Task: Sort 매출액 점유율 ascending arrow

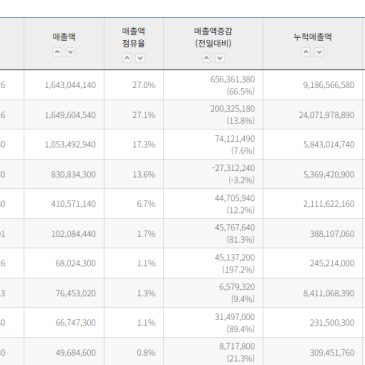Action: point(127,58)
